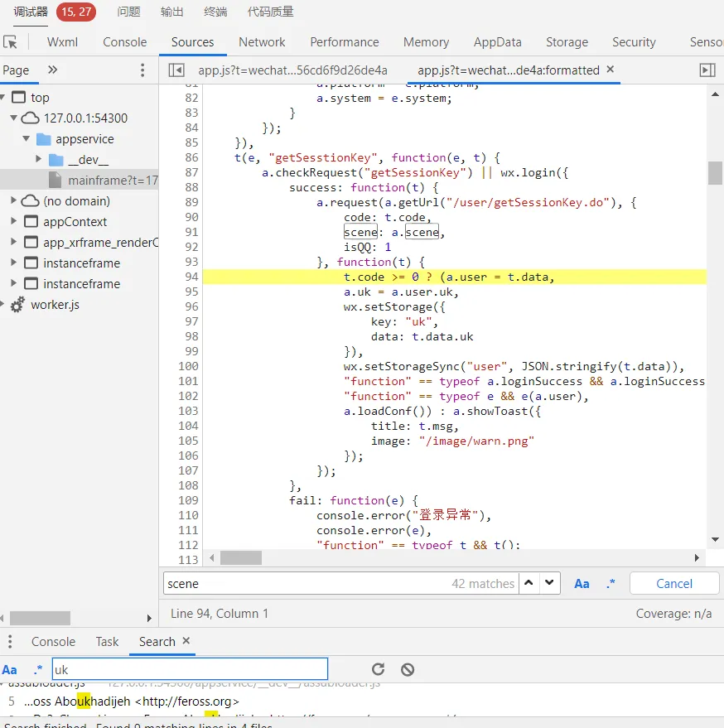The width and height of the screenshot is (724, 728).
Task: Open the Memory tab
Action: 426,42
